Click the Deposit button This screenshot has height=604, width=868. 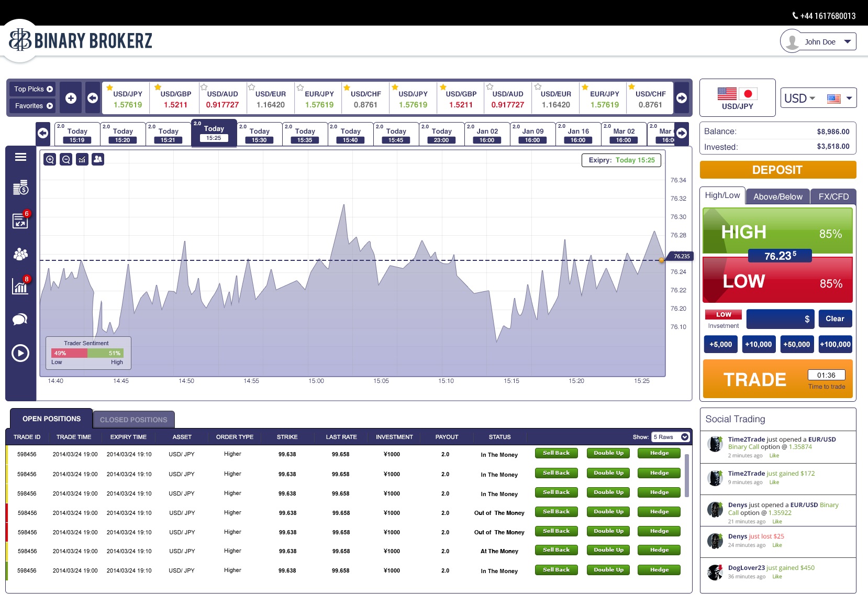coord(777,170)
